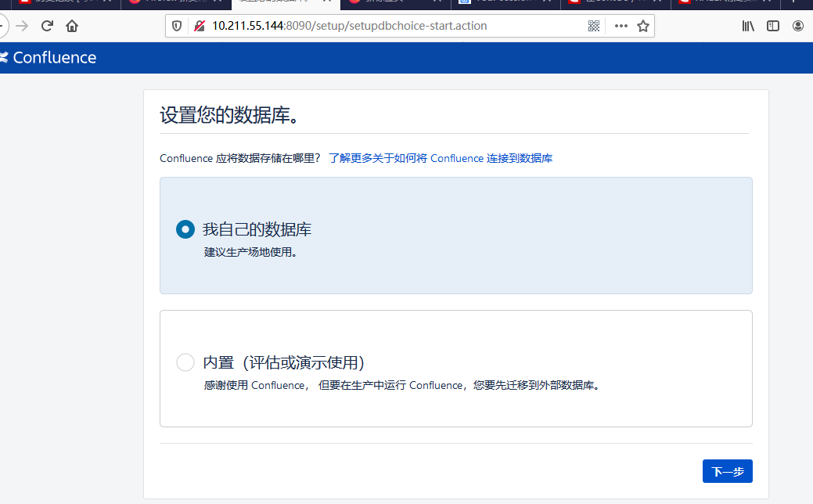This screenshot has height=504, width=813.
Task: Open the Firefox account profile icon
Action: (798, 26)
